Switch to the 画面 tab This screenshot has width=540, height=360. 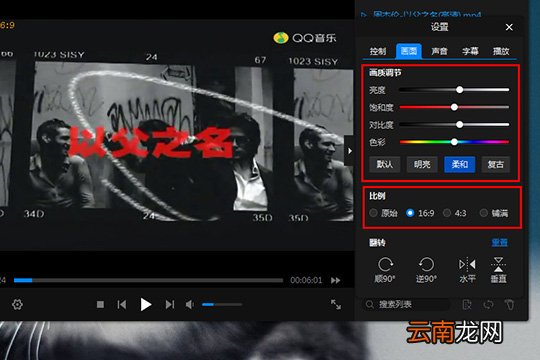[409, 51]
